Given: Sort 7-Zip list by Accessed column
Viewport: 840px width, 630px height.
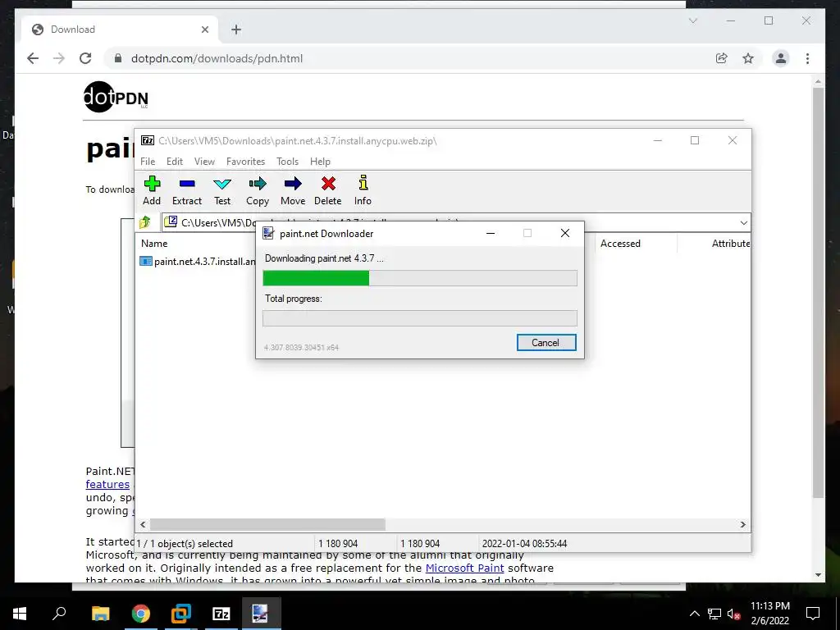Looking at the screenshot, I should [620, 243].
